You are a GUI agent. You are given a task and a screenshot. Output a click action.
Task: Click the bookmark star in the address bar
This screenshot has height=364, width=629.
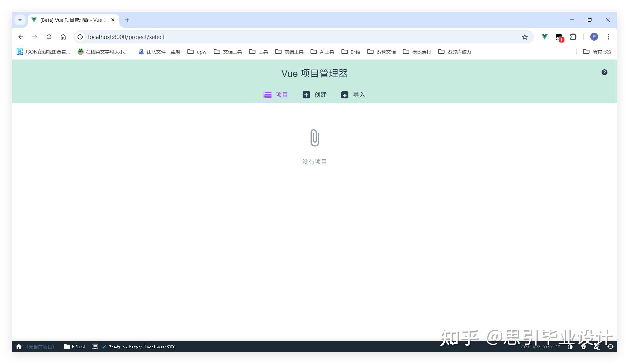coord(525,37)
